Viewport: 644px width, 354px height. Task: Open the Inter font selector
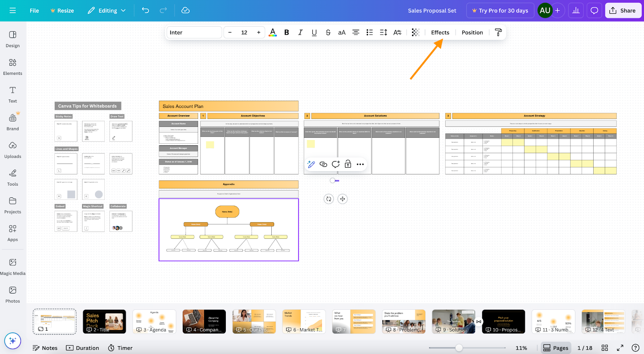(194, 33)
